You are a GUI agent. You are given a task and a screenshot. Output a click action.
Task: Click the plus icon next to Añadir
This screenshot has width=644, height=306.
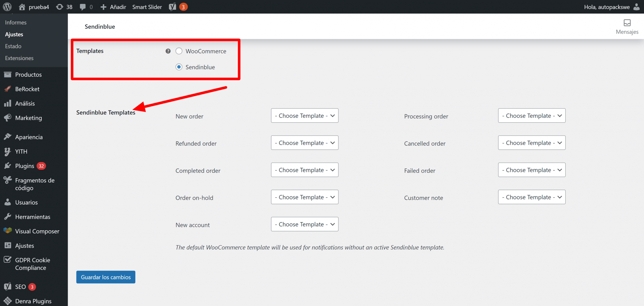(x=103, y=7)
